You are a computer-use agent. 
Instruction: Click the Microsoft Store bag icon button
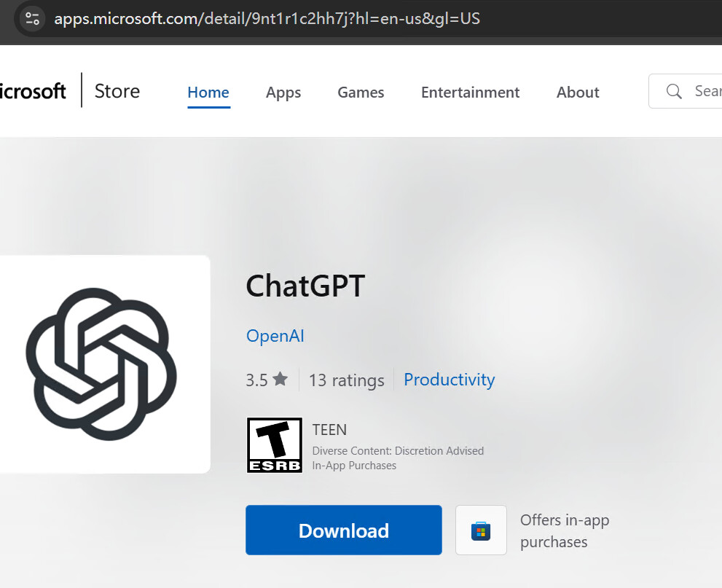tap(481, 530)
